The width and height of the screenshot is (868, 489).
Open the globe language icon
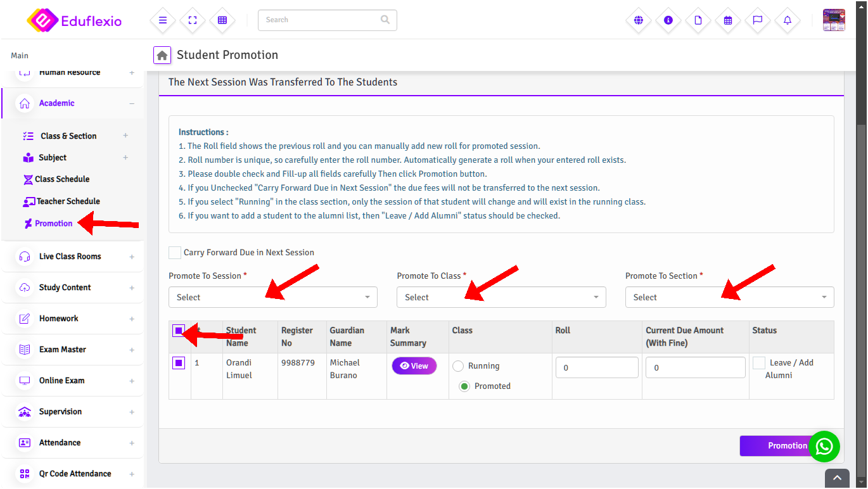point(639,20)
